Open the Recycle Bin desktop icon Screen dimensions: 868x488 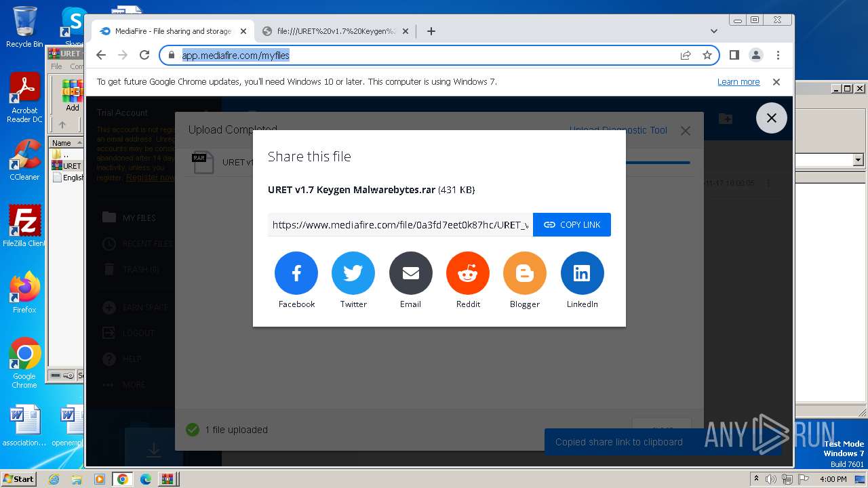[x=24, y=27]
